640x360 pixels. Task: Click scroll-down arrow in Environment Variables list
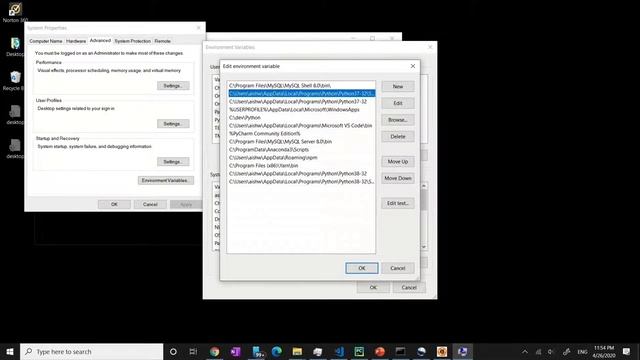(x=424, y=247)
